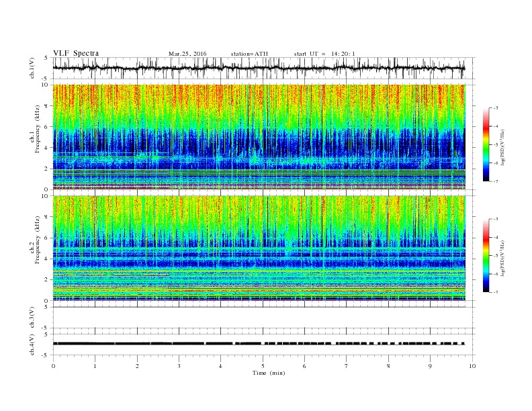Screen dimensions: 532x411
Task: Click the ch.2 spectrogram "8" kHz tick label
Action: [47, 217]
